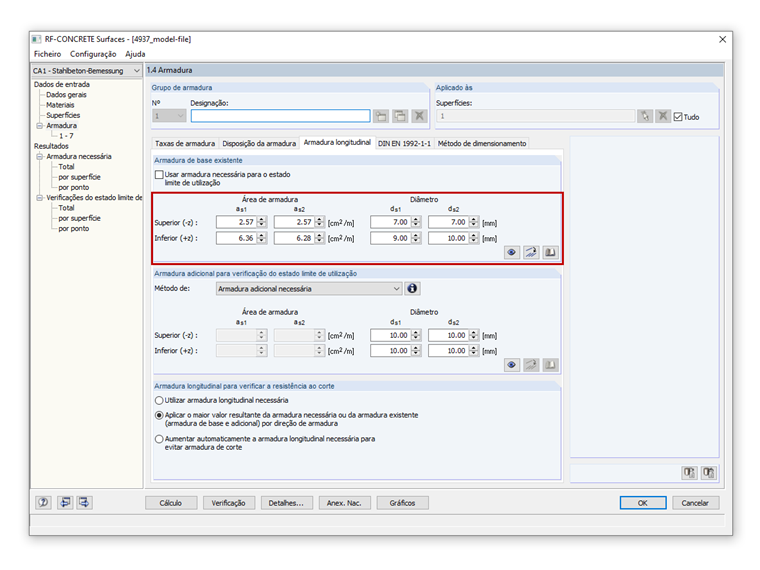The width and height of the screenshot is (760, 570).
Task: Select Aplicar o maior valor resultante option
Action: [159, 415]
